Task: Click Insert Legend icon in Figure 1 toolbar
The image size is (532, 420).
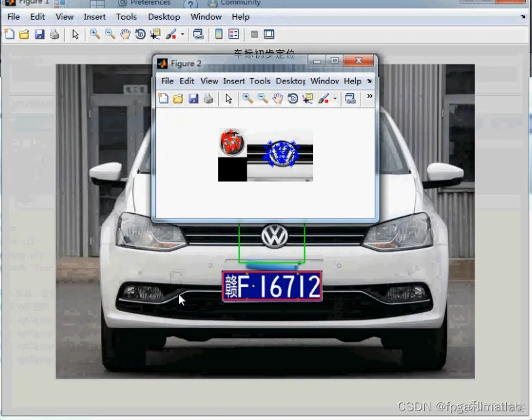Action: tap(234, 35)
